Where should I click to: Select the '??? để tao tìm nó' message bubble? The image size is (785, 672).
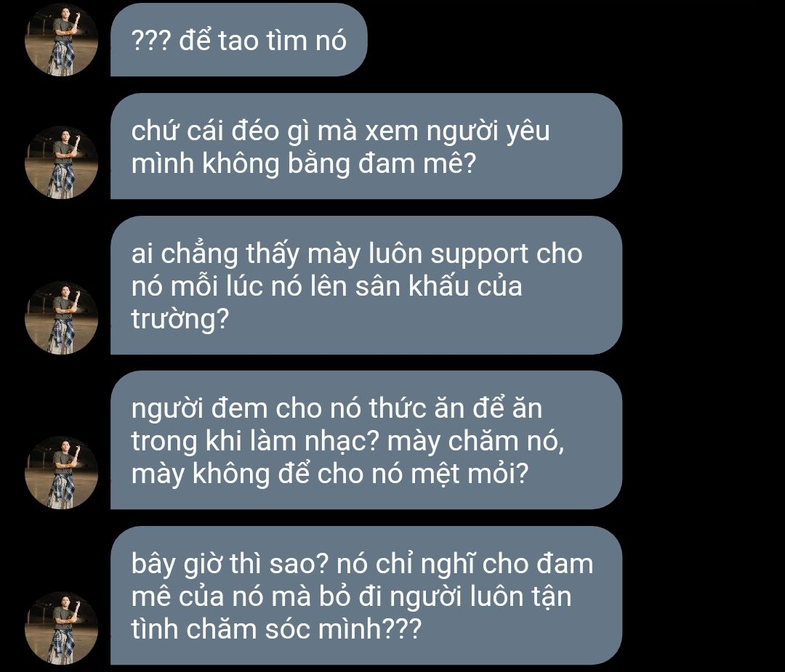coord(239,40)
